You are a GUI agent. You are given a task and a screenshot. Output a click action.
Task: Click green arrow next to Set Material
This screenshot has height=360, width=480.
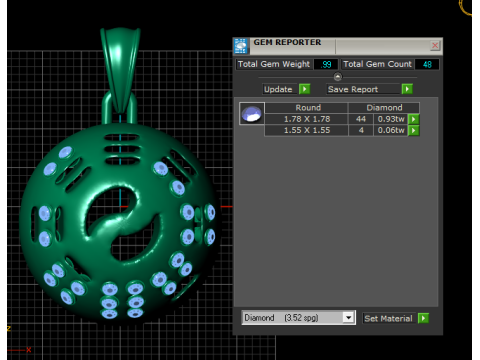pyautogui.click(x=423, y=318)
